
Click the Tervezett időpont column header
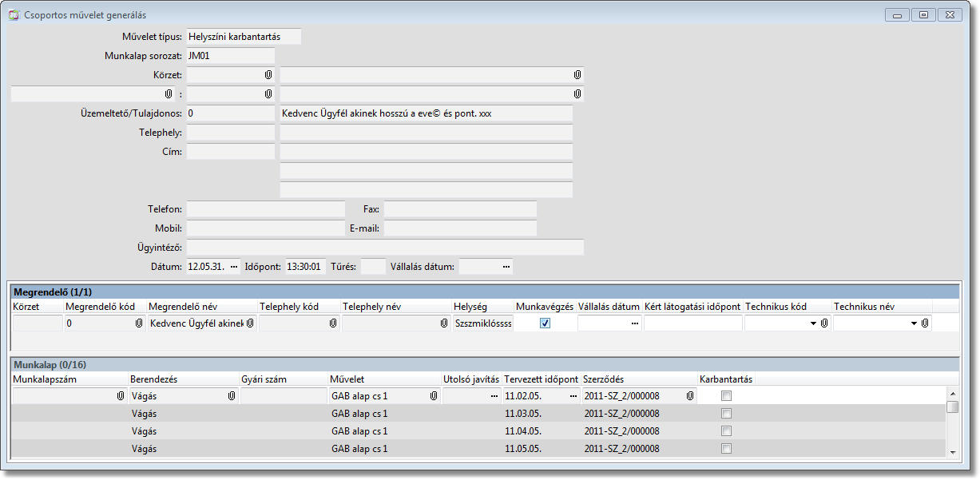pyautogui.click(x=542, y=379)
